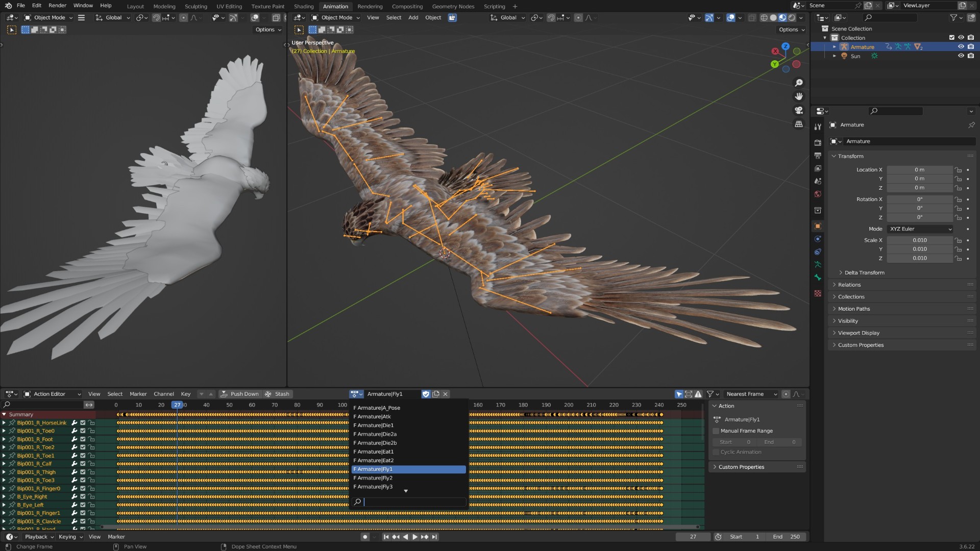The height and width of the screenshot is (551, 980).
Task: Open the Object Constraints properties tab icon
Action: point(818,252)
